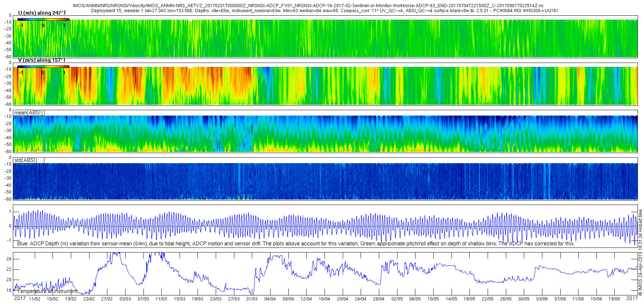Click the 19/02 date tick label
The width and height of the screenshot is (644, 304).
click(71, 299)
